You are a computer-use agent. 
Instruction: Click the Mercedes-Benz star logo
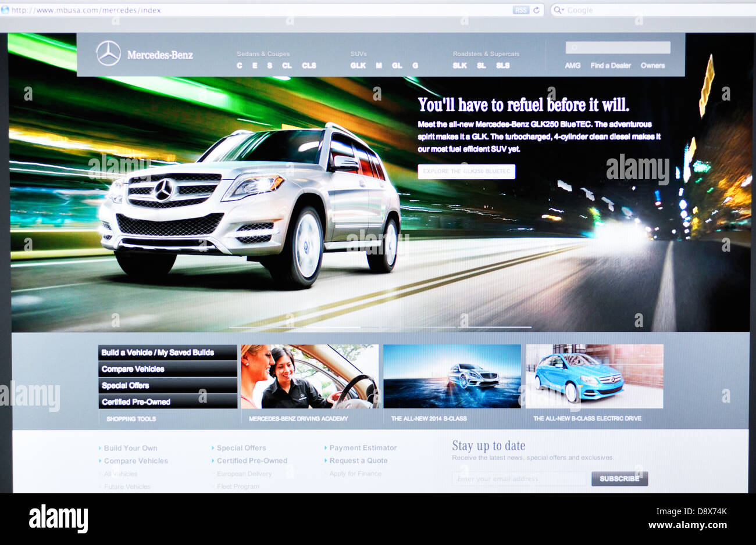109,53
